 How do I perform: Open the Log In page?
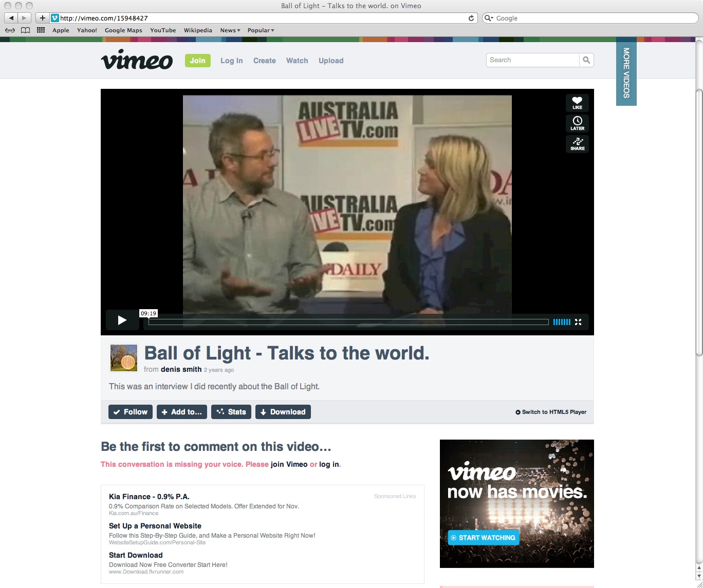pyautogui.click(x=231, y=61)
